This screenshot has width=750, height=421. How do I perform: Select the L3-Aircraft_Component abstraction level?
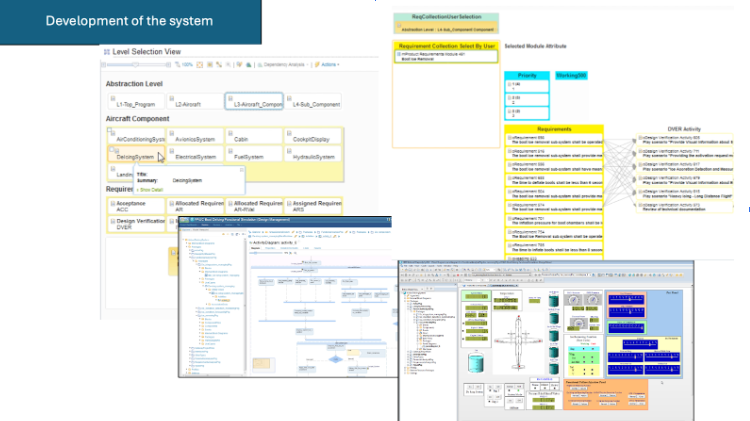[x=253, y=104]
